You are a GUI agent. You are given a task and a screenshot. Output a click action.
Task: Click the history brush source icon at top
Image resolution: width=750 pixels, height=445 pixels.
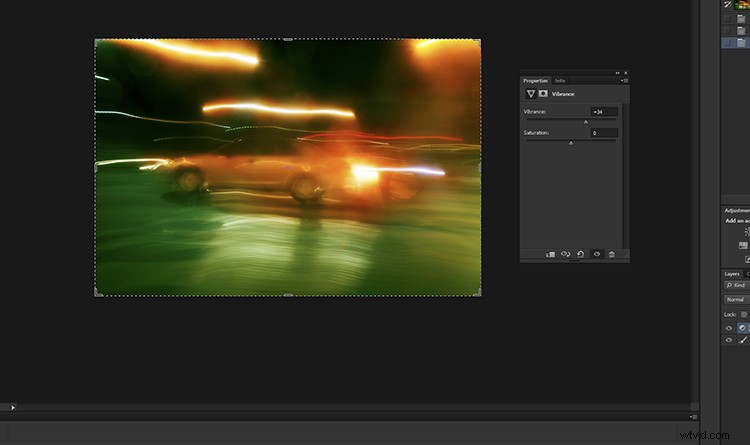click(x=728, y=5)
